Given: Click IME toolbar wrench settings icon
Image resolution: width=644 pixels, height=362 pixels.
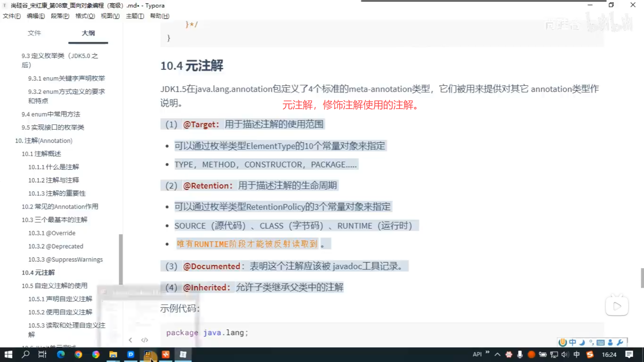Looking at the screenshot, I should coord(620,342).
